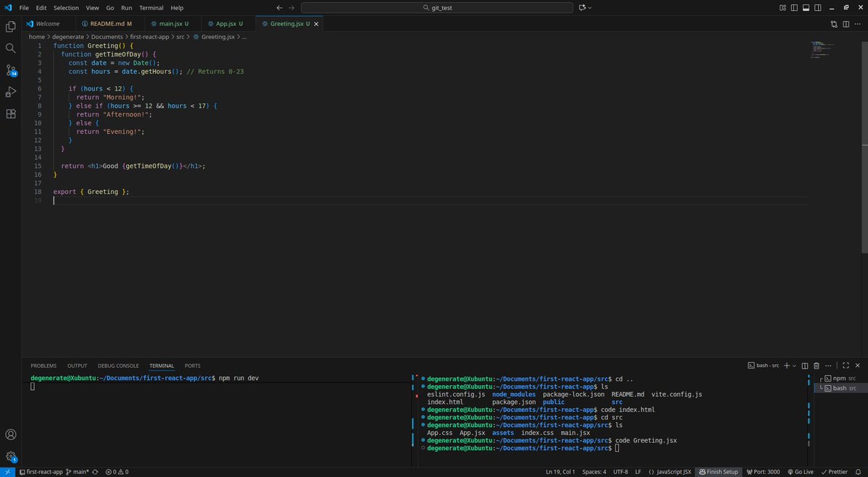Image resolution: width=868 pixels, height=477 pixels.
Task: Click Ln 19, Col 1 position indicator
Action: point(560,472)
